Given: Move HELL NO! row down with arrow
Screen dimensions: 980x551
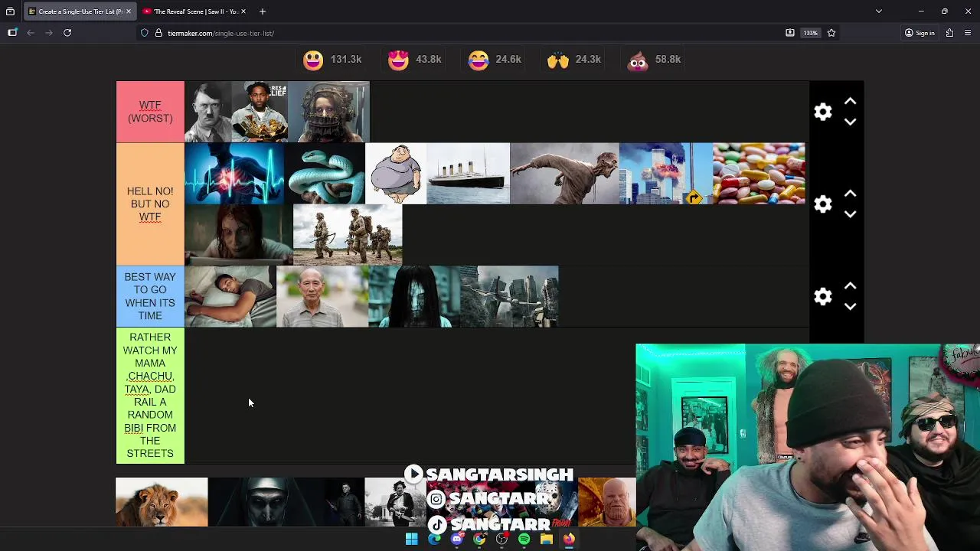Looking at the screenshot, I should coord(850,214).
